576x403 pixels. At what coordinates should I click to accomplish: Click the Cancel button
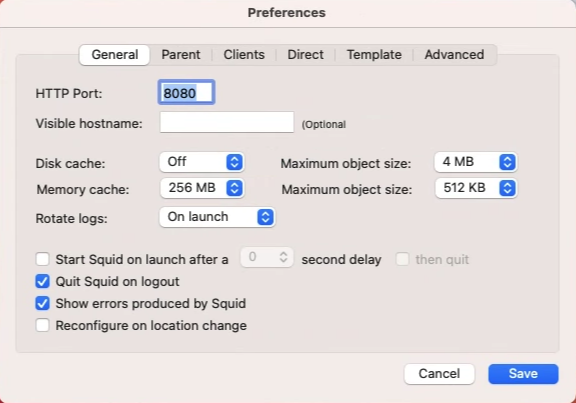439,374
